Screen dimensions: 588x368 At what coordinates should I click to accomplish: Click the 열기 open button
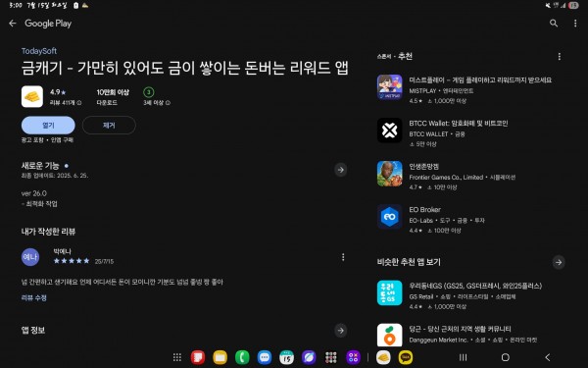pyautogui.click(x=48, y=125)
